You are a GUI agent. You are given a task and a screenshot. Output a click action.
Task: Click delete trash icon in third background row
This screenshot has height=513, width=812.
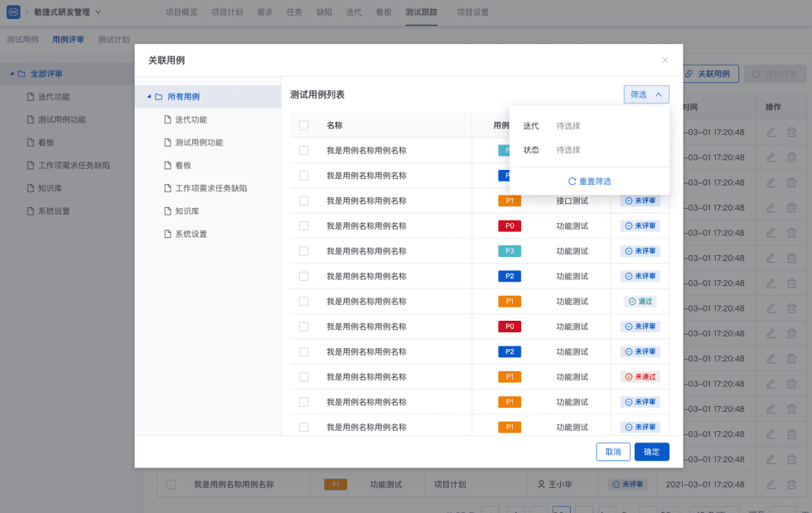click(x=791, y=182)
